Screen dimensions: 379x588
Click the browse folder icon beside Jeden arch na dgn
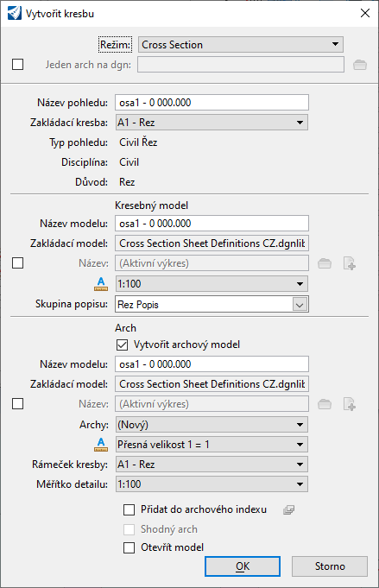[360, 65]
